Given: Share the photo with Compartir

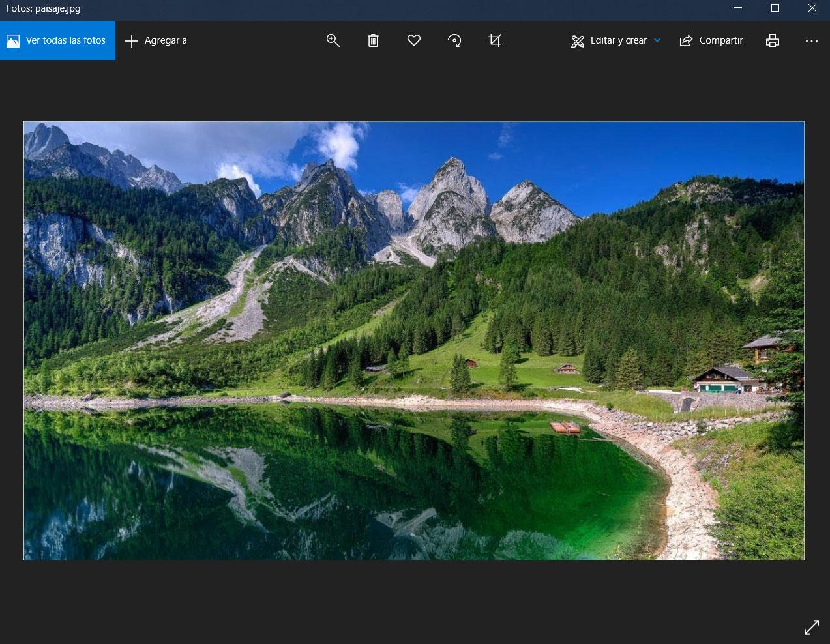Looking at the screenshot, I should (x=711, y=40).
